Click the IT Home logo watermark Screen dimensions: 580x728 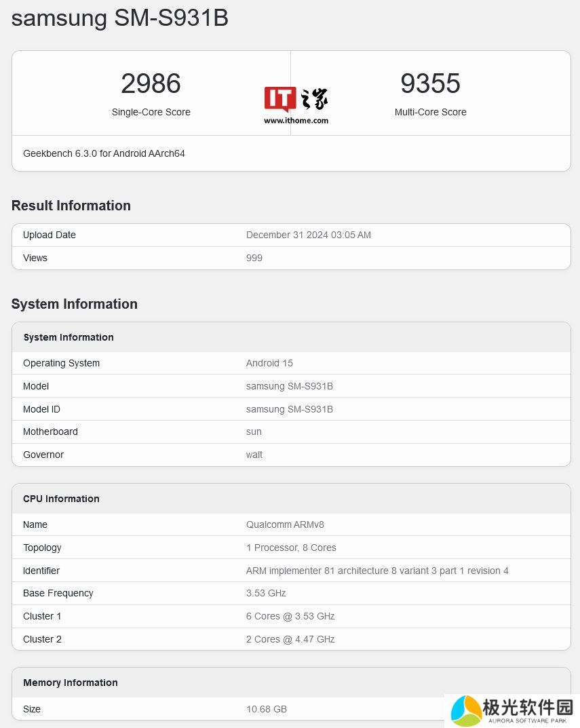click(296, 100)
